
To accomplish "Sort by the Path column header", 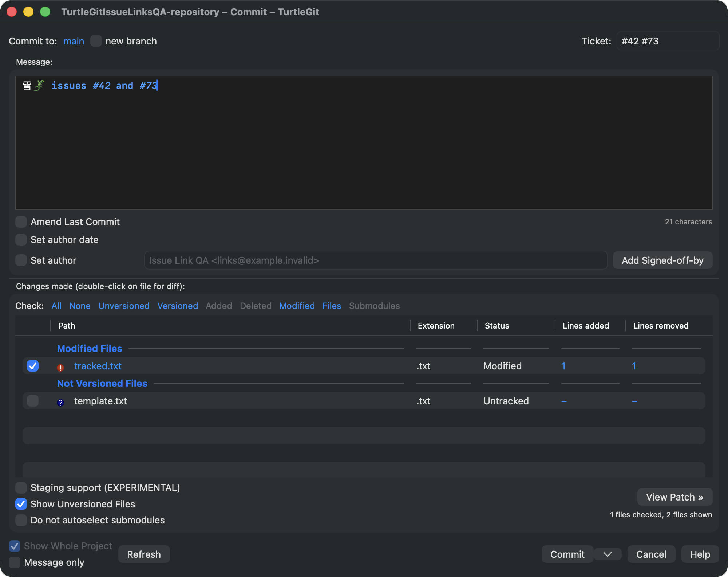I will pos(230,326).
